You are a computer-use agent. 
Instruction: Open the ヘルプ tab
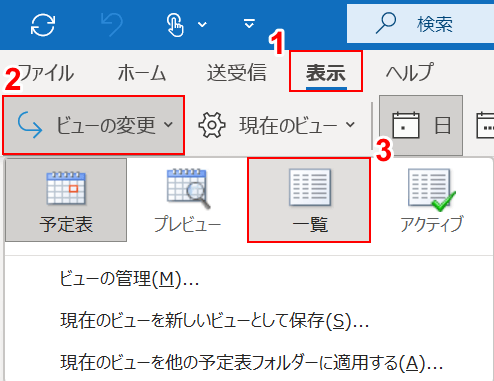[x=409, y=72]
